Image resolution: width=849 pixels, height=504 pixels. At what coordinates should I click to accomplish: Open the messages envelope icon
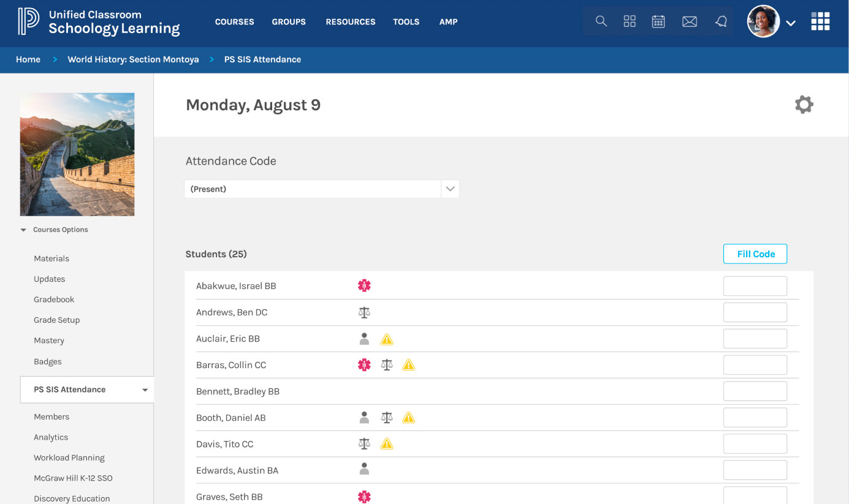(x=690, y=21)
